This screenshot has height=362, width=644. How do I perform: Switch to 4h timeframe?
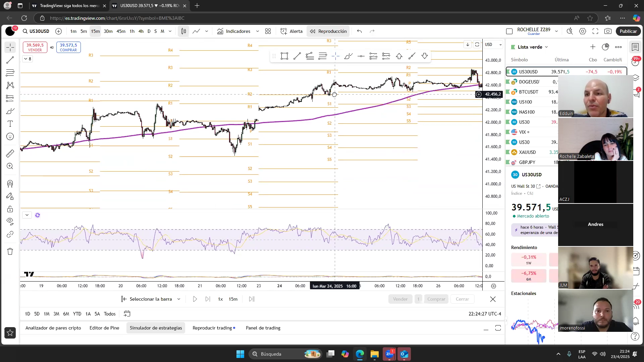coord(141,31)
